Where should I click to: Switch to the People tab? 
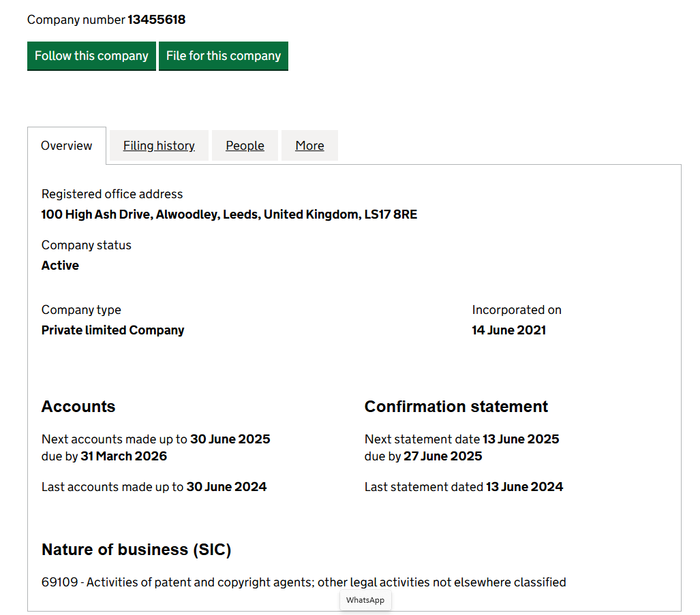pyautogui.click(x=245, y=146)
